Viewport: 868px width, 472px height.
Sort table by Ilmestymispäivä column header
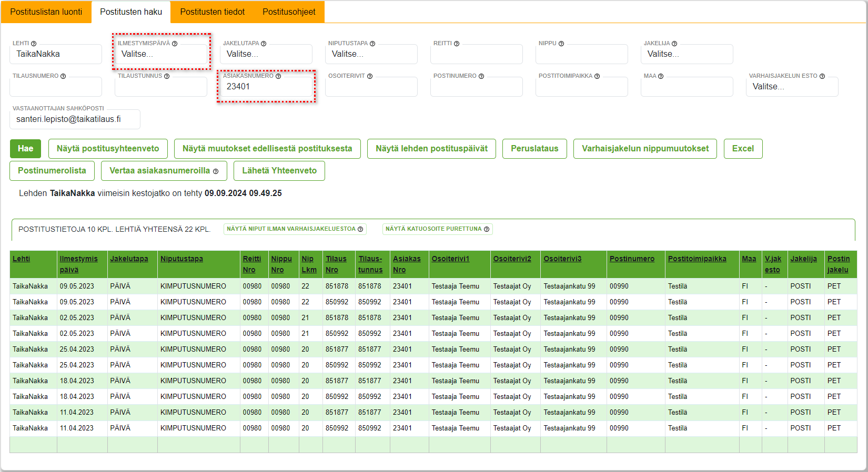tap(79, 264)
